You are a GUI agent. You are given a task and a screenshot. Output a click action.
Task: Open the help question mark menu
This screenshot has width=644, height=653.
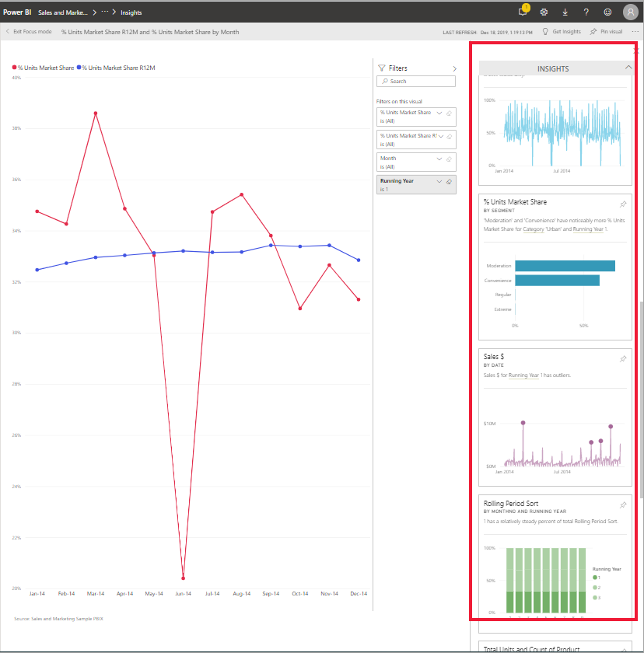point(586,12)
